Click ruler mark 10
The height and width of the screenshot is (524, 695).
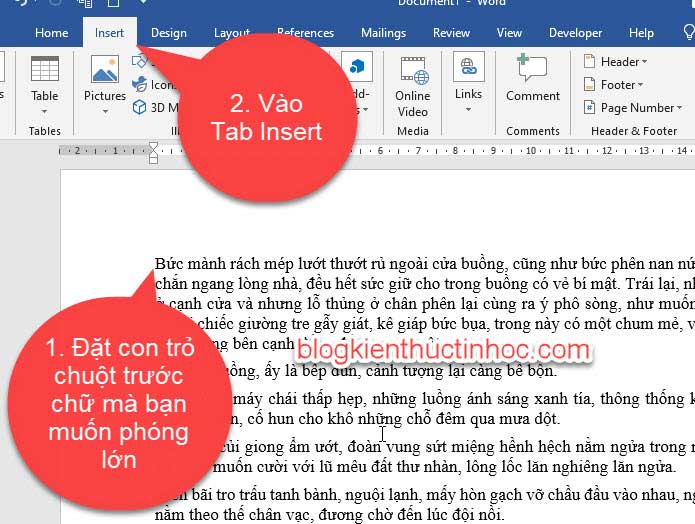pyautogui.click(x=531, y=151)
